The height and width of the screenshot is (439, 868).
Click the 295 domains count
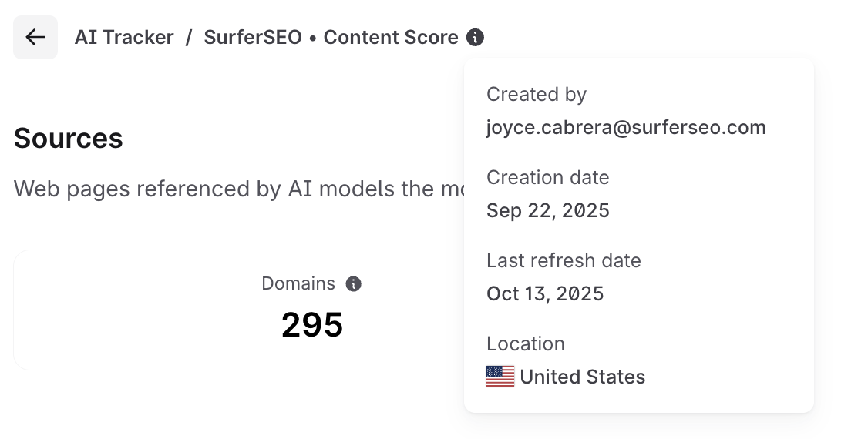(x=312, y=325)
